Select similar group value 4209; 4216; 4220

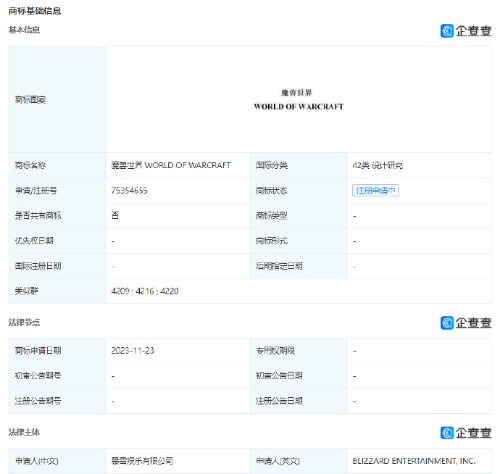pyautogui.click(x=145, y=291)
